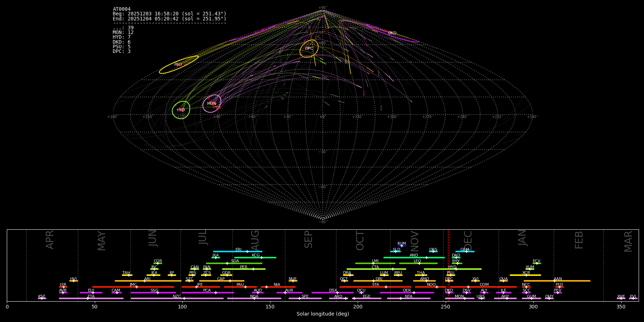The width and height of the screenshot is (644, 322).
Task: Click the AT0004 station title text
Action: pyautogui.click(x=122, y=9)
